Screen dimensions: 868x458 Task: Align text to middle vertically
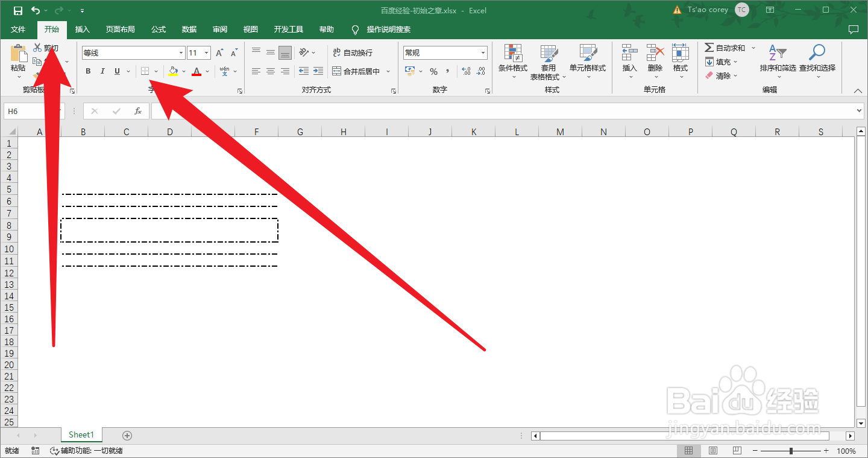coord(271,52)
